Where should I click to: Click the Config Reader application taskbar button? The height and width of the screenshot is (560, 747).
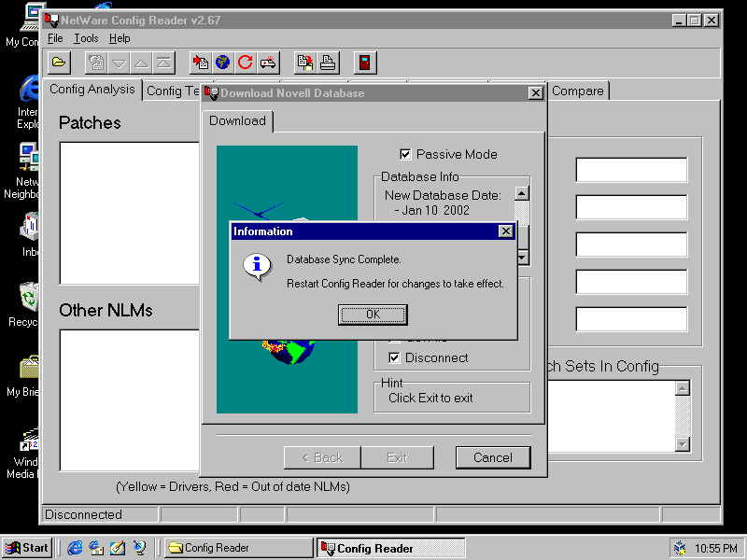tap(390, 548)
